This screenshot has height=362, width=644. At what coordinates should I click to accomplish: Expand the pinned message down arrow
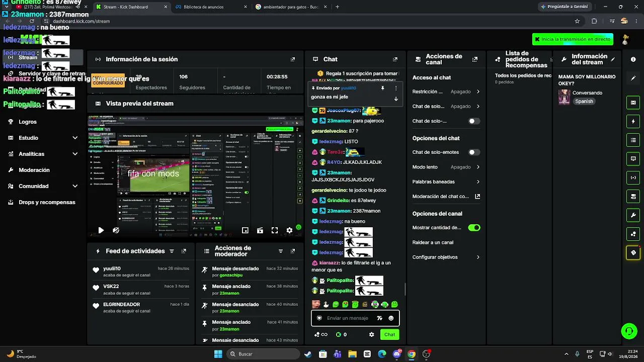396,99
